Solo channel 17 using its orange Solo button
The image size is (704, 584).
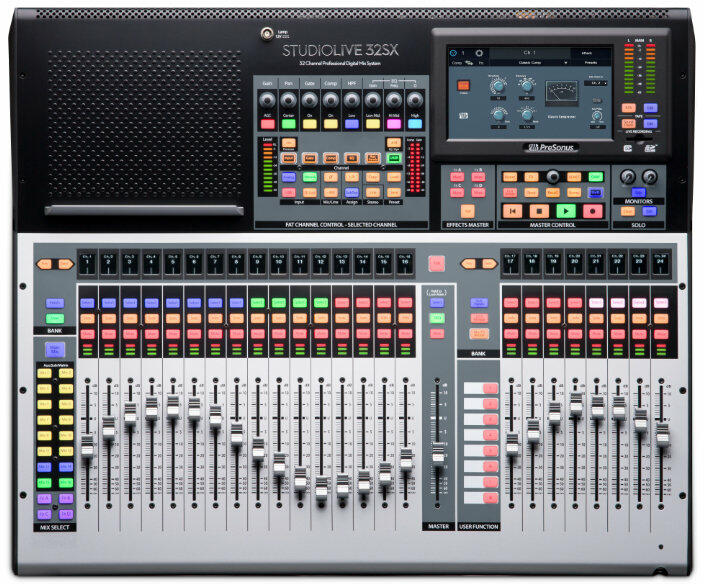511,319
